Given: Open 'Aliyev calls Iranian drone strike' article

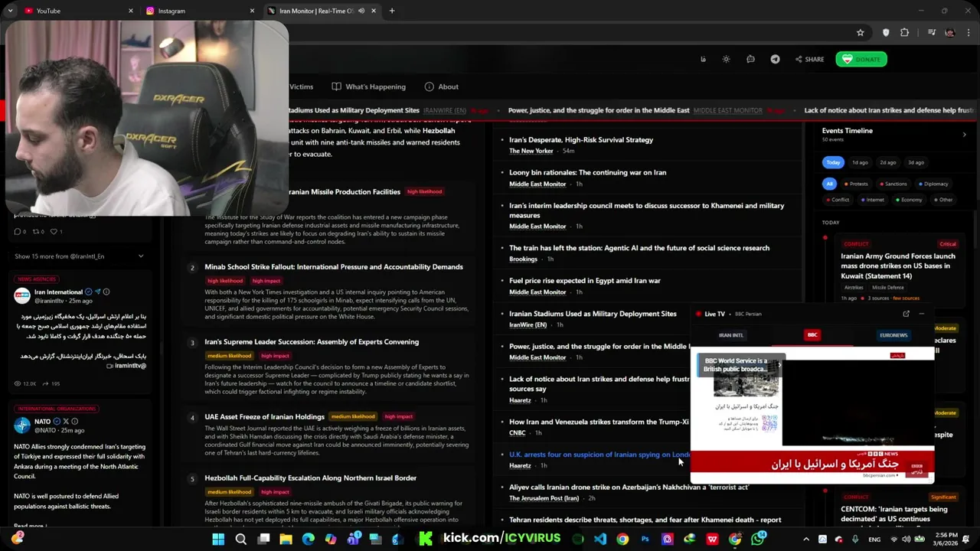Looking at the screenshot, I should (629, 487).
